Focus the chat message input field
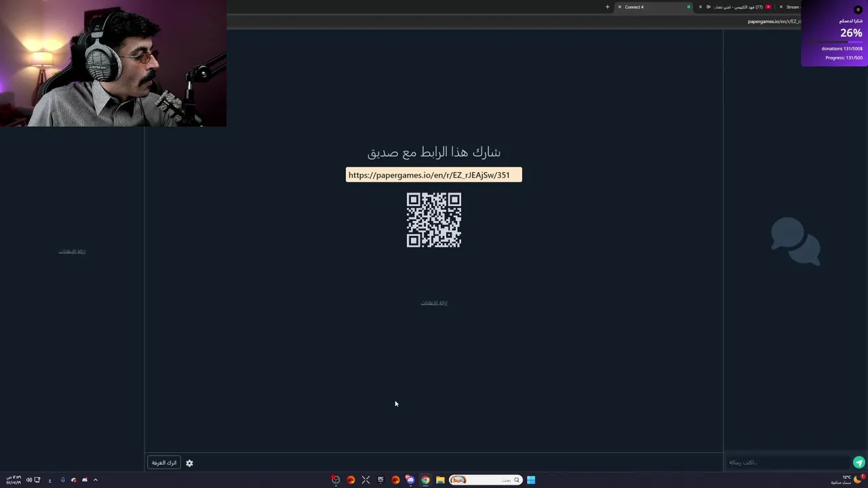The height and width of the screenshot is (488, 868). 788,462
